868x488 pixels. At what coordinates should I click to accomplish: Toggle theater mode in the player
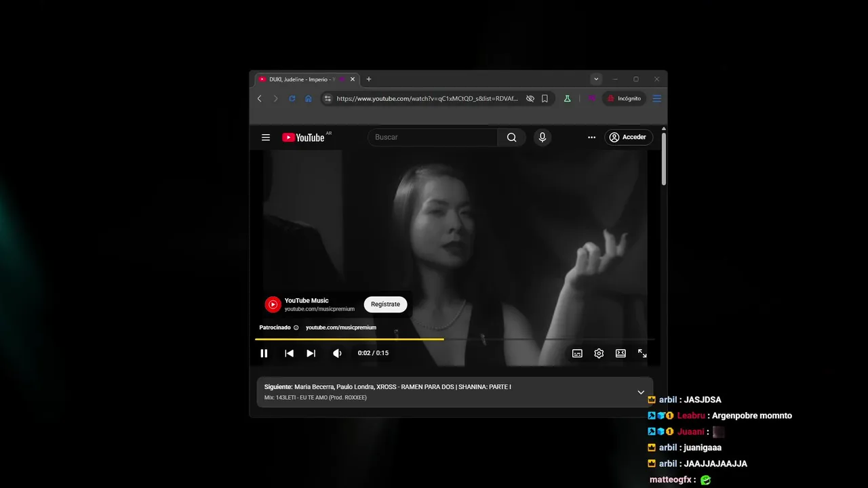click(x=620, y=353)
